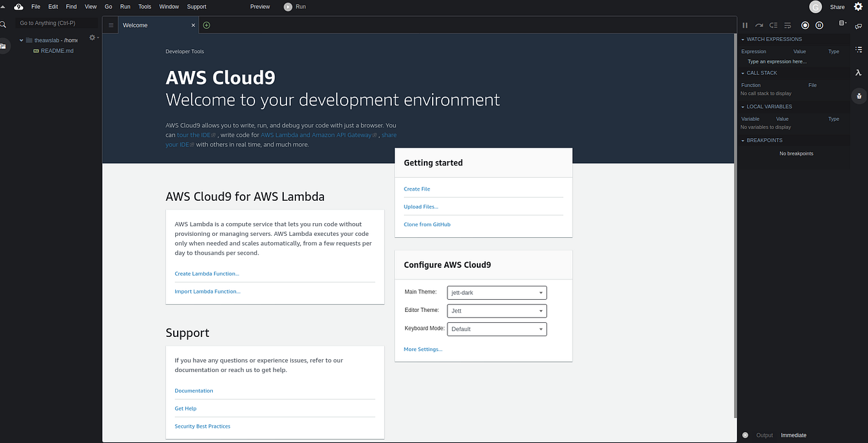868x443 pixels.
Task: Open the Collaborate panel on the right sidebar
Action: (x=858, y=26)
